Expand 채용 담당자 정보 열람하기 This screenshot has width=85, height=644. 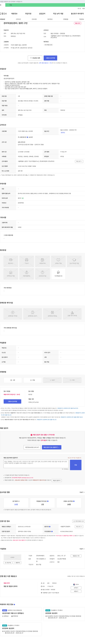click(52, 447)
